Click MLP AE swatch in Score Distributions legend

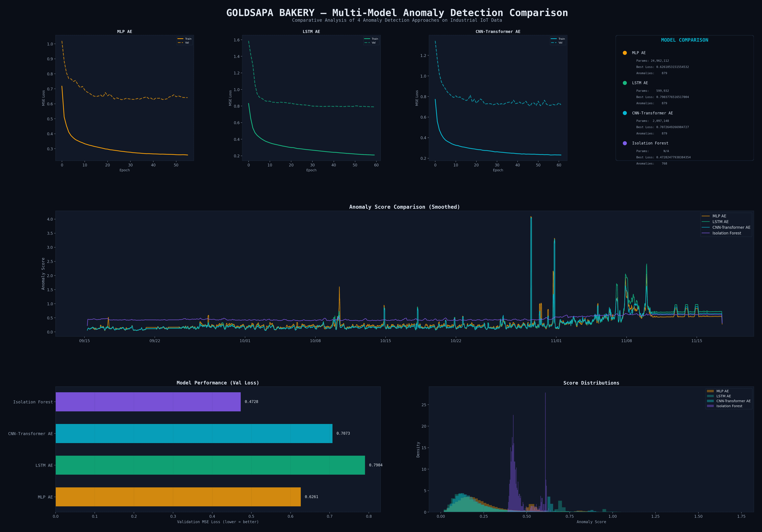[x=710, y=391]
